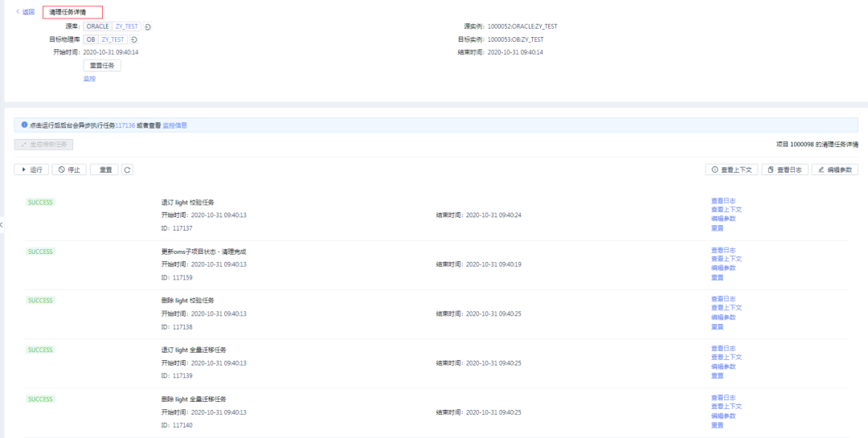868x438 pixels.
Task: Open 查看上下文 for task ID 117140
Action: pos(727,407)
